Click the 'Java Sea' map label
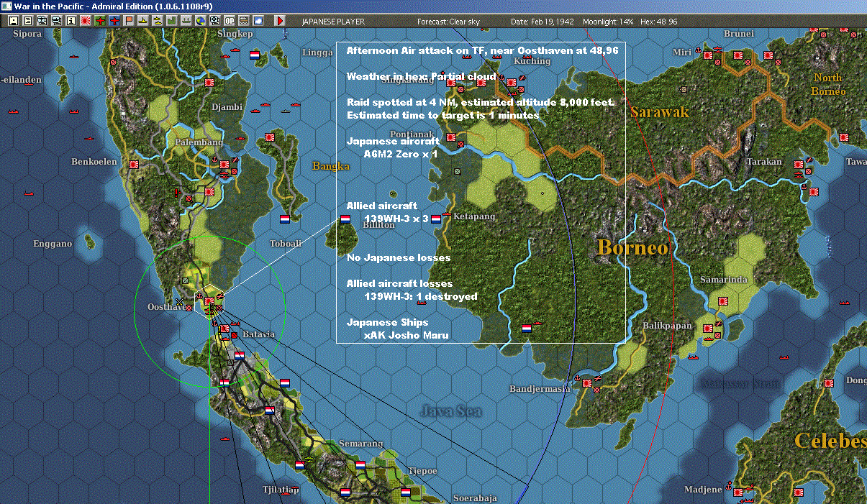Screen dimensions: 867x504 click(451, 411)
